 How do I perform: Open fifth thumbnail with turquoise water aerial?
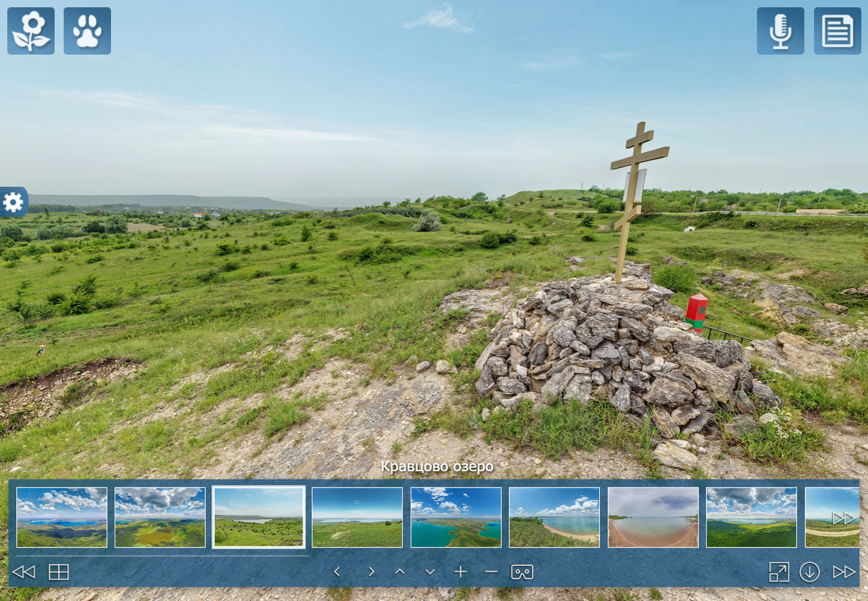(456, 517)
